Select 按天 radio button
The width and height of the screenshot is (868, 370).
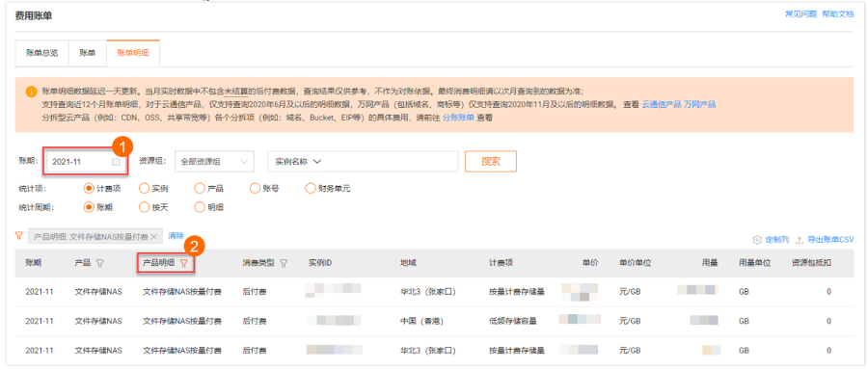pos(144,207)
